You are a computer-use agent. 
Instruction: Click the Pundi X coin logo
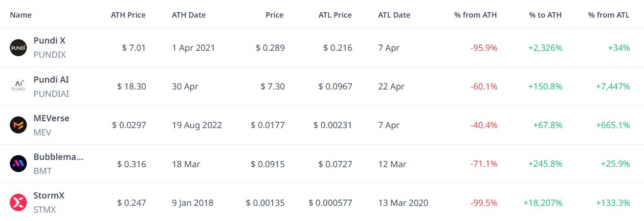tap(19, 47)
